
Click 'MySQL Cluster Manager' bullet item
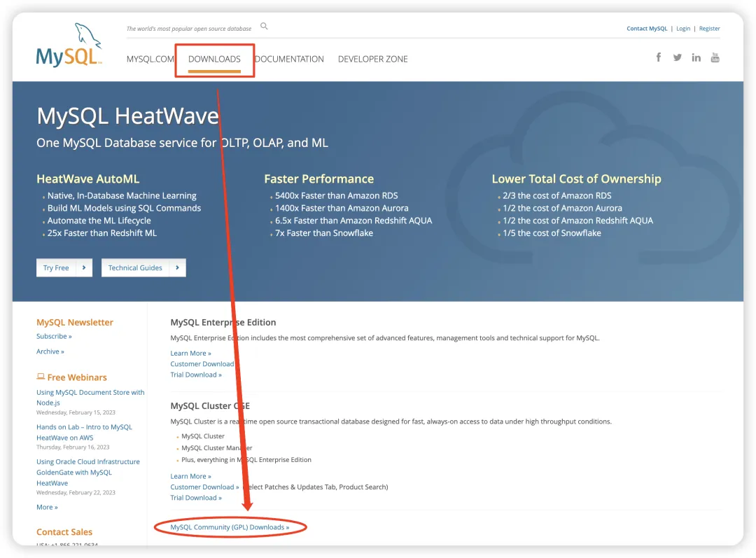216,448
